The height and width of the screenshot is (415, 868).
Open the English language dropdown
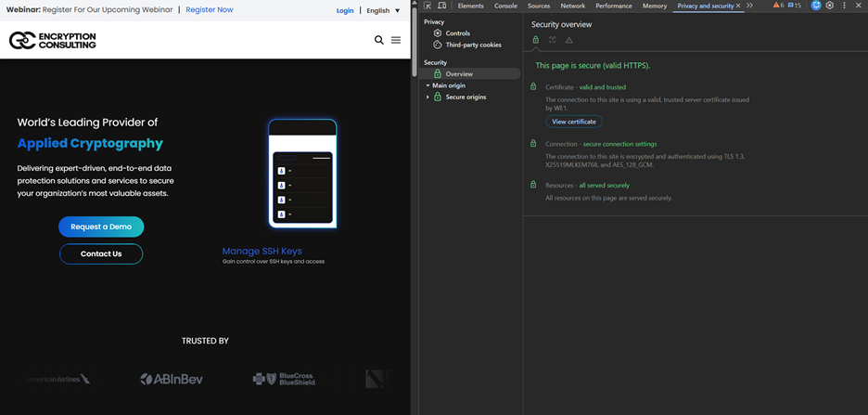(383, 10)
